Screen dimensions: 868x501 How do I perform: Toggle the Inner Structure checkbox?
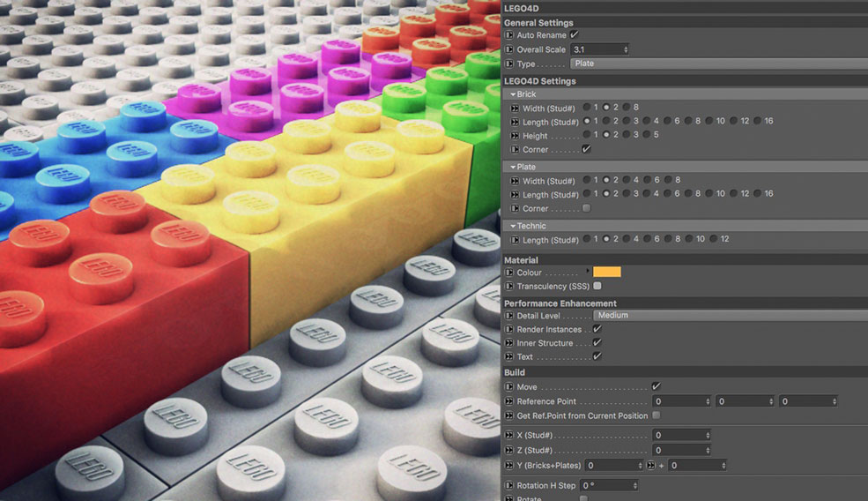point(597,342)
